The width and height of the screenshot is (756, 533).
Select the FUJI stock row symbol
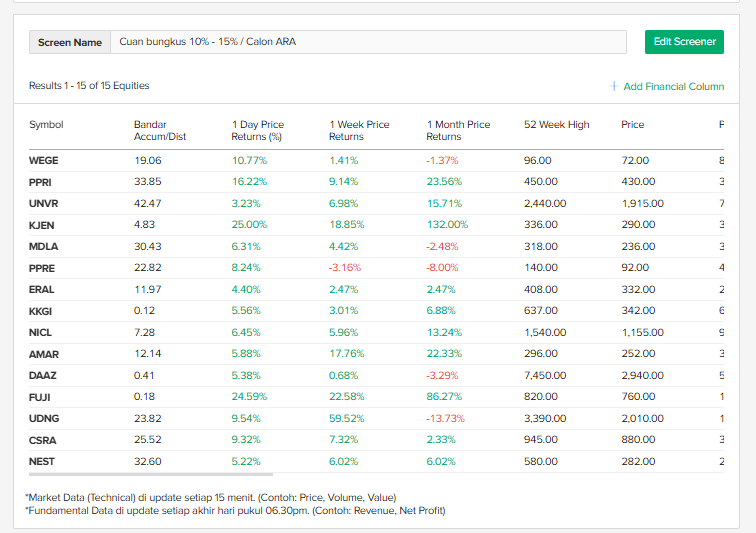tap(41, 397)
